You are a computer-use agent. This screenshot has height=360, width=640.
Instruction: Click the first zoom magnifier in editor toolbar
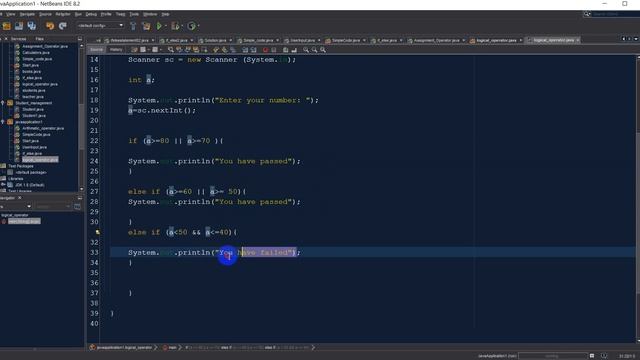tap(306, 50)
